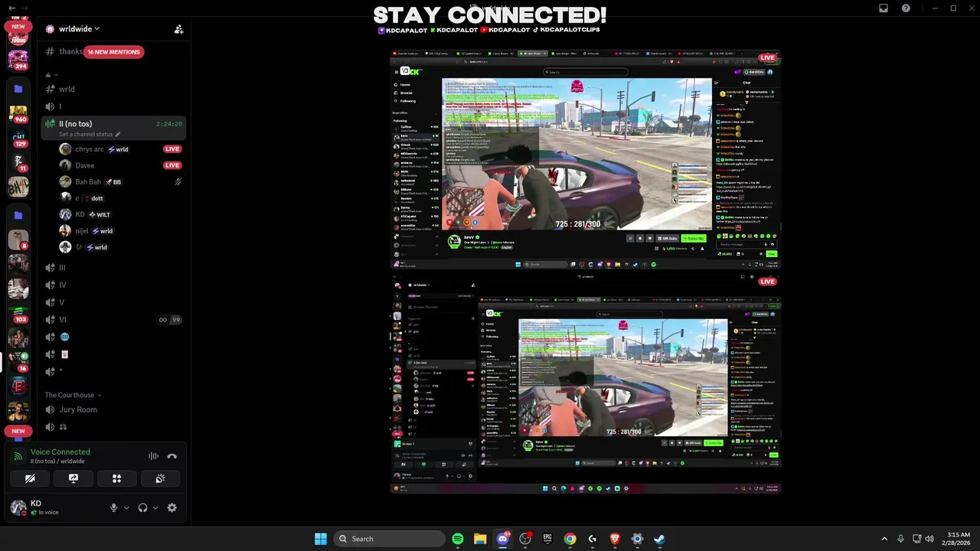The height and width of the screenshot is (551, 980).
Task: Open Epic Games Launcher from the taskbar
Action: (547, 539)
